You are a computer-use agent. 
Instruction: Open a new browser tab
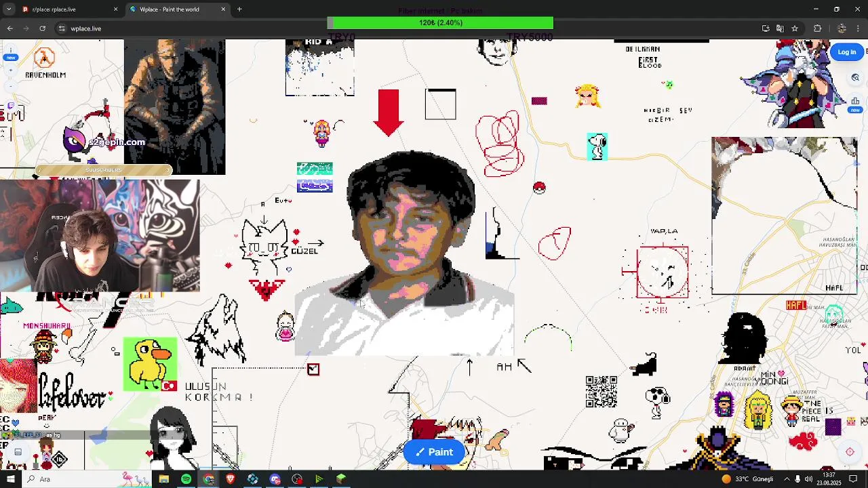point(239,9)
